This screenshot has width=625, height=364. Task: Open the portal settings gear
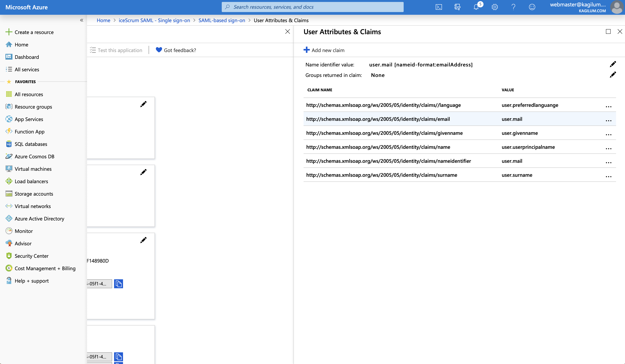(x=495, y=7)
